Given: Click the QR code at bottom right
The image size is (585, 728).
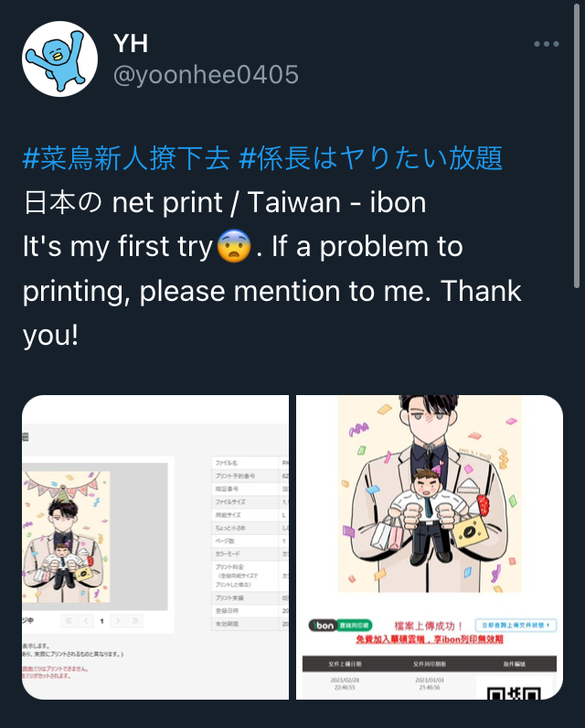Looking at the screenshot, I should (x=514, y=693).
